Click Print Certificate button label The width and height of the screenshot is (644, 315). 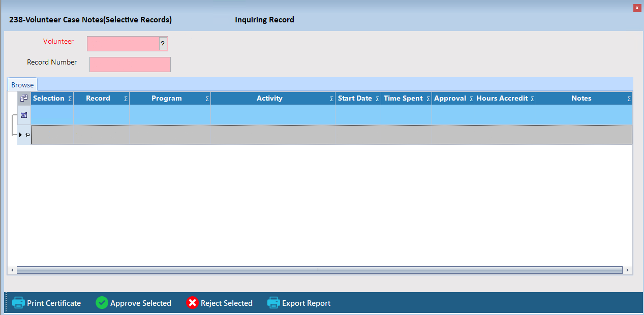[54, 303]
